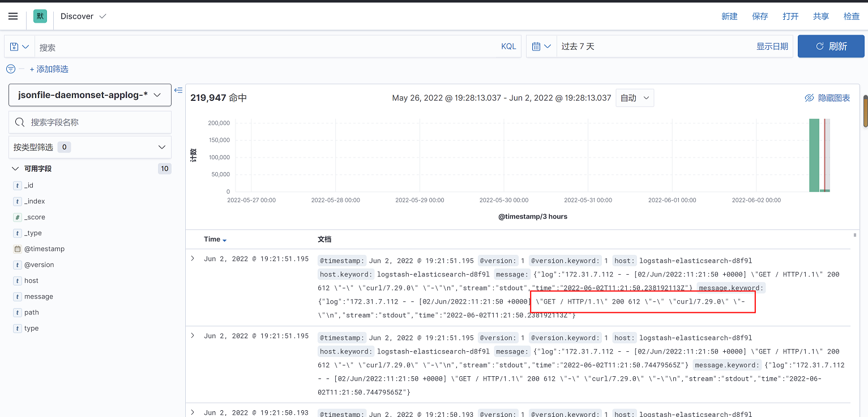Click the filter options icon

[10, 69]
